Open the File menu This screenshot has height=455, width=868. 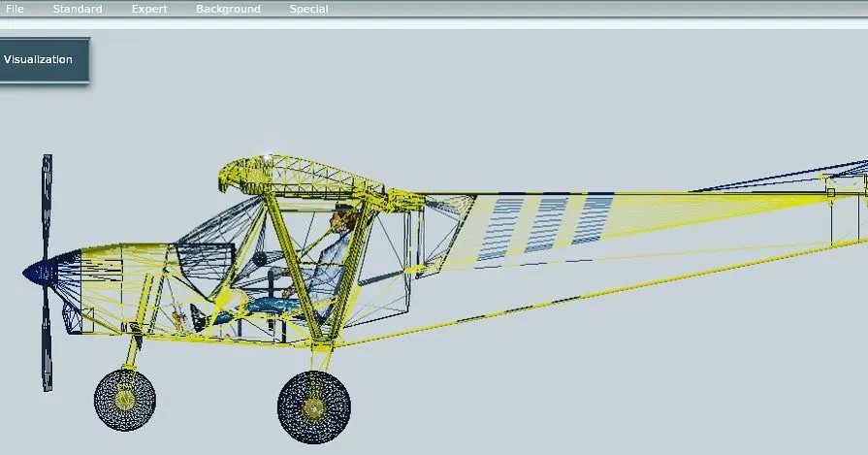tap(15, 9)
